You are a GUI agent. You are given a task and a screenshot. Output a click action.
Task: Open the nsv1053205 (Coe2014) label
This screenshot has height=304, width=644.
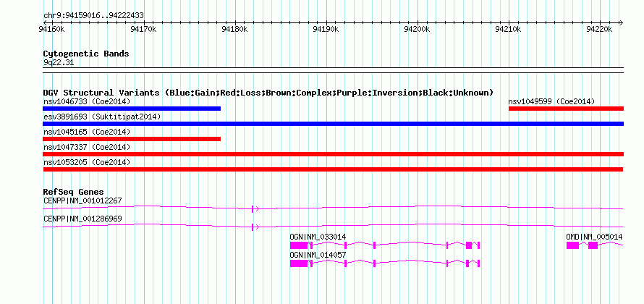87,162
